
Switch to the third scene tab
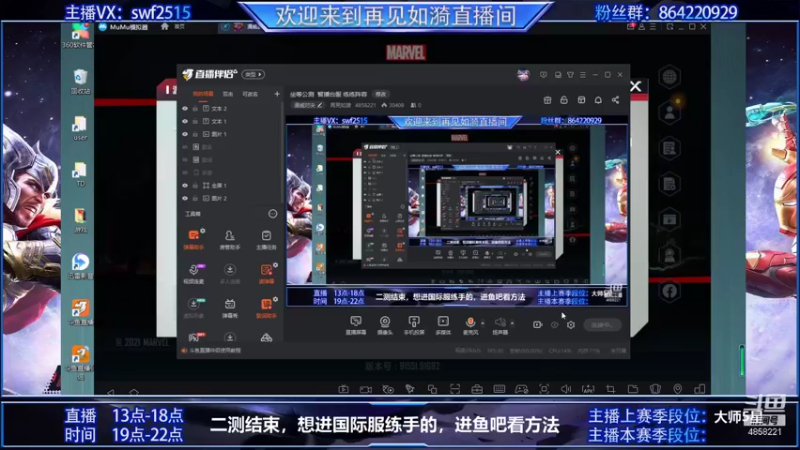250,94
